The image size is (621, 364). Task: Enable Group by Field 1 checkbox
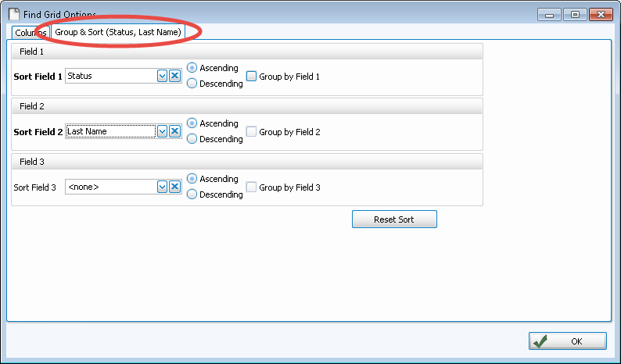pyautogui.click(x=252, y=77)
